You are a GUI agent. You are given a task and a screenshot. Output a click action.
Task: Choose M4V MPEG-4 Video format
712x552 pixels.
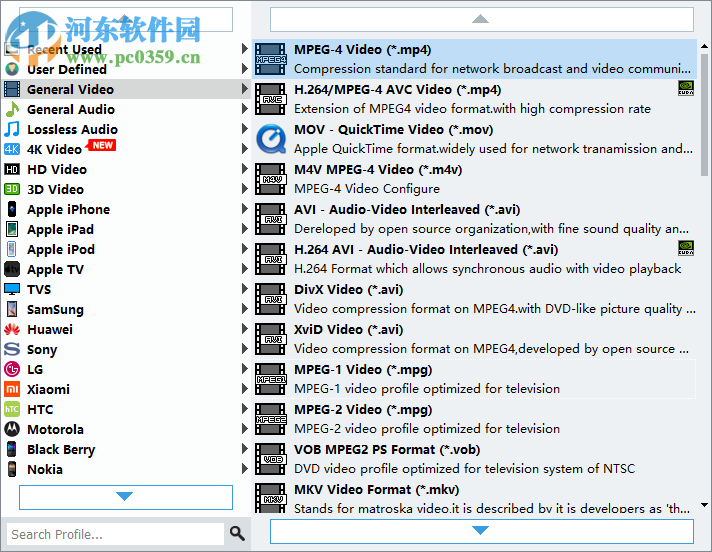pyautogui.click(x=475, y=179)
